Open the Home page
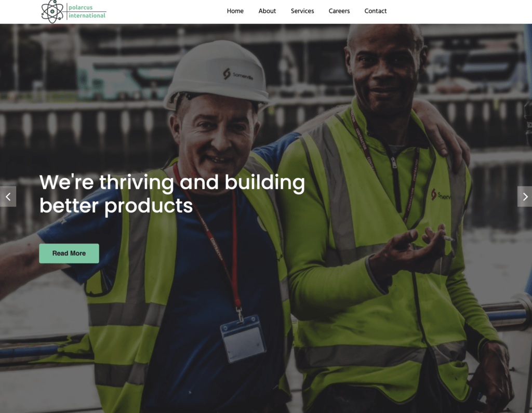 [235, 11]
